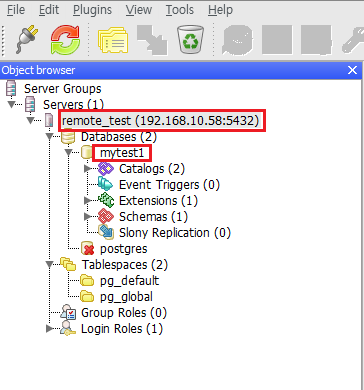The width and height of the screenshot is (364, 390).
Task: Expand the Catalogs (2) node
Action: click(x=87, y=169)
